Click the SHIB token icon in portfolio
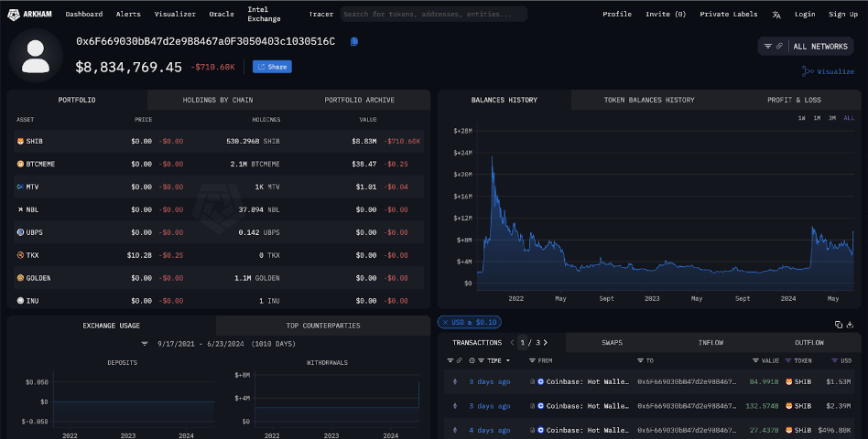Image resolution: width=868 pixels, height=439 pixels. tap(20, 141)
